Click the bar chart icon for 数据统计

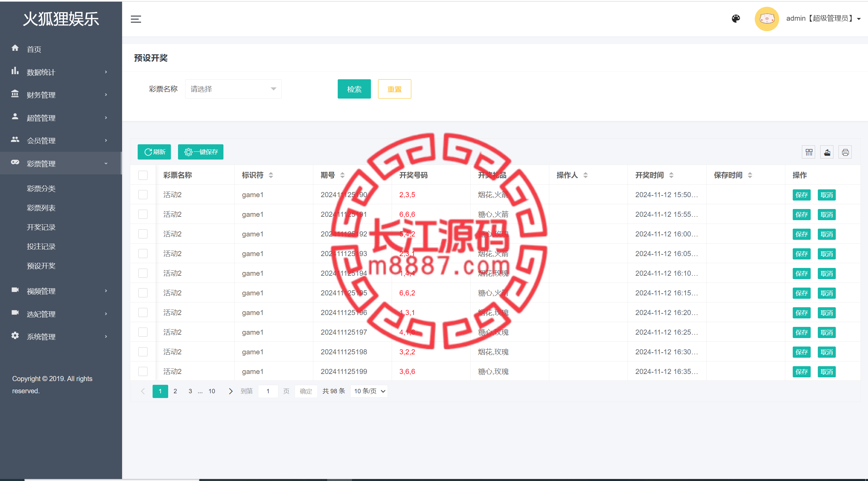[x=15, y=71]
